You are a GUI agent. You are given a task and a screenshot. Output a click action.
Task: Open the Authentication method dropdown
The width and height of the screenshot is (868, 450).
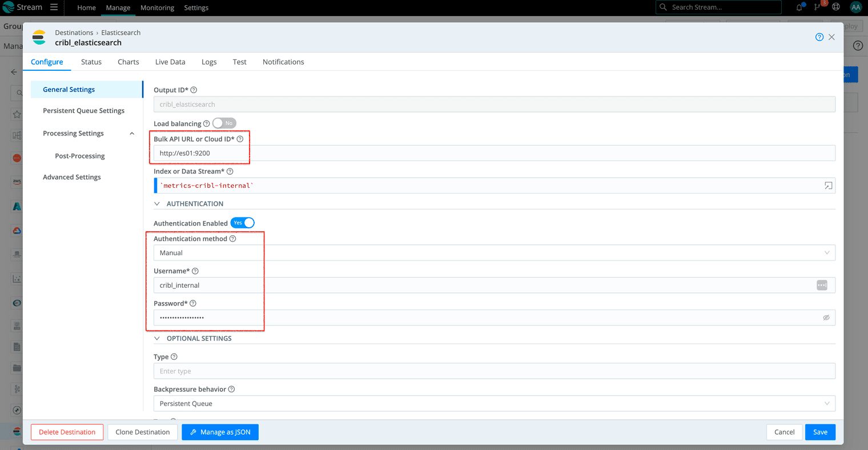[x=494, y=253]
